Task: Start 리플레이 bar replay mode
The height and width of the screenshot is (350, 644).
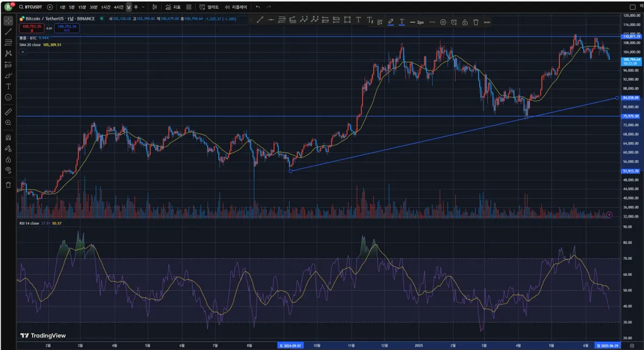Action: (x=236, y=7)
